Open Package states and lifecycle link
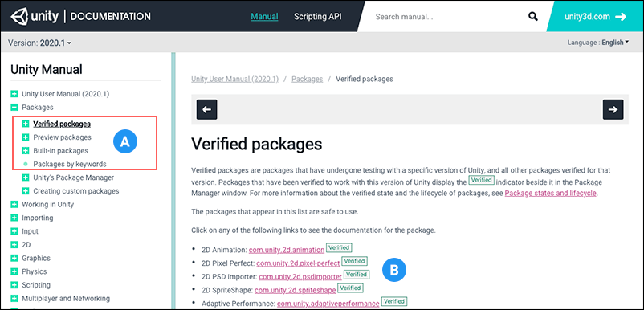Screen dimensions: 644x310 tap(550, 193)
